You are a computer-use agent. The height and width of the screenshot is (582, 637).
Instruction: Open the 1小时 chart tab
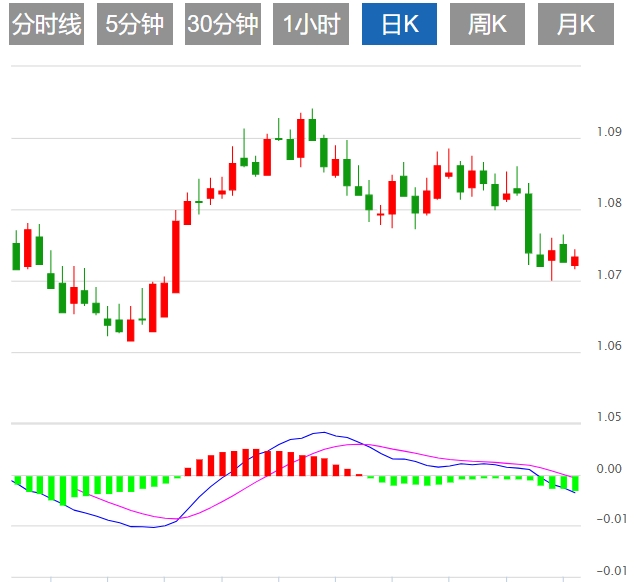pyautogui.click(x=311, y=24)
